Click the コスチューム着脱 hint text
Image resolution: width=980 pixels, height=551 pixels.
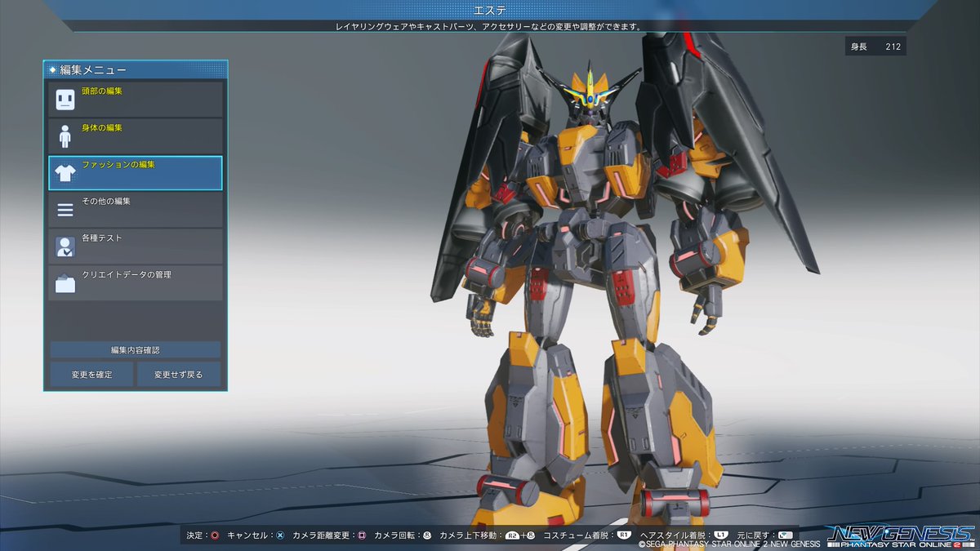[577, 535]
